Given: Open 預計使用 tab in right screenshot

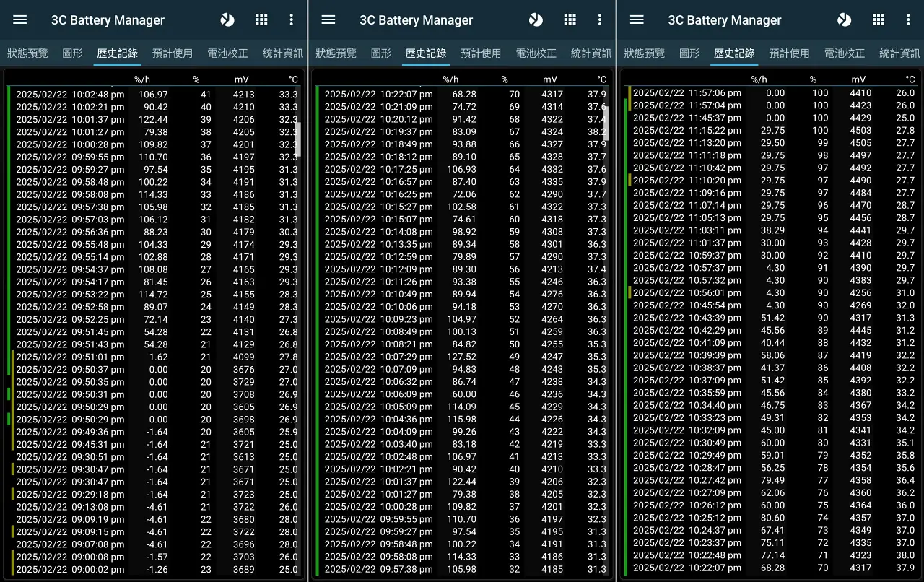Looking at the screenshot, I should click(x=789, y=53).
